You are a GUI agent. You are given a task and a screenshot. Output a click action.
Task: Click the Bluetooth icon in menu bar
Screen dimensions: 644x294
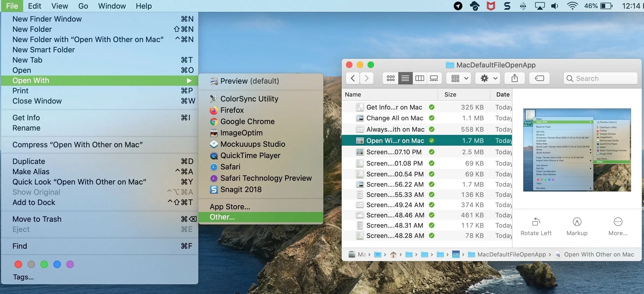coord(523,6)
